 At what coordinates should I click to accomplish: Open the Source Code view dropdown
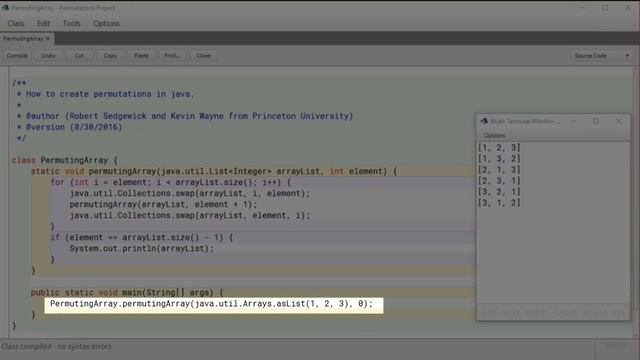(602, 56)
